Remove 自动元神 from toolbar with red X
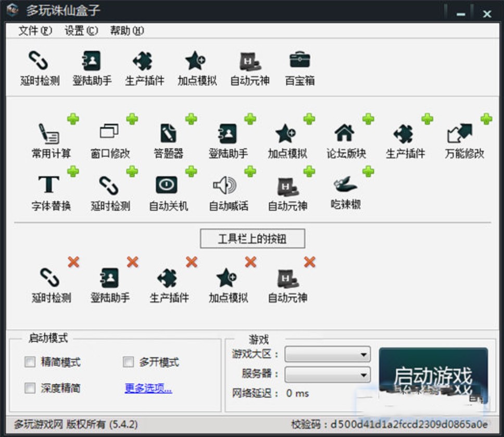504x437 pixels. [310, 263]
